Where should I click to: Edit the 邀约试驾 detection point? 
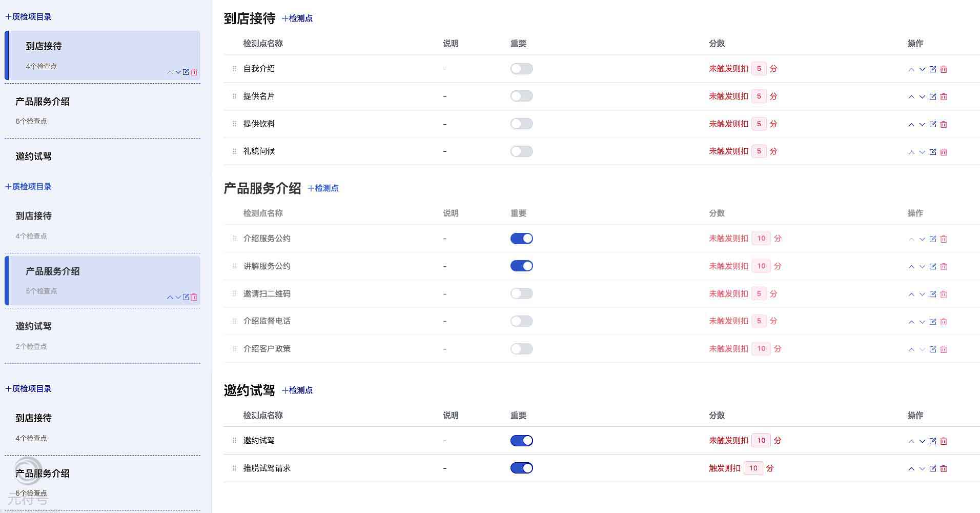click(933, 441)
